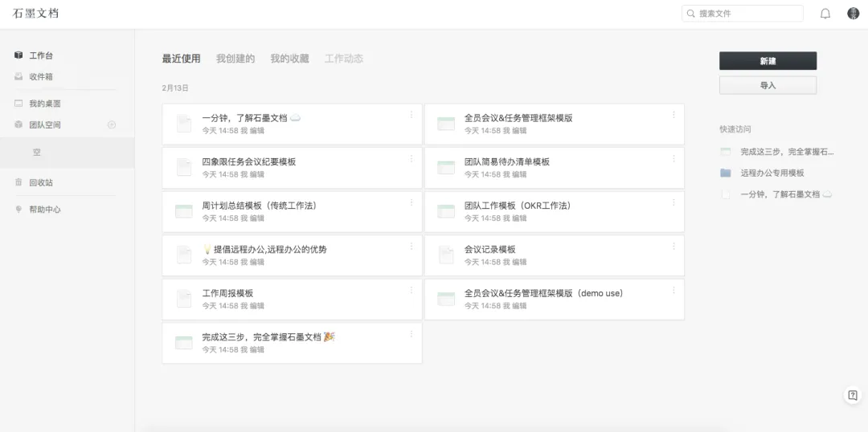Open more options for 完成这三步 card

click(411, 333)
